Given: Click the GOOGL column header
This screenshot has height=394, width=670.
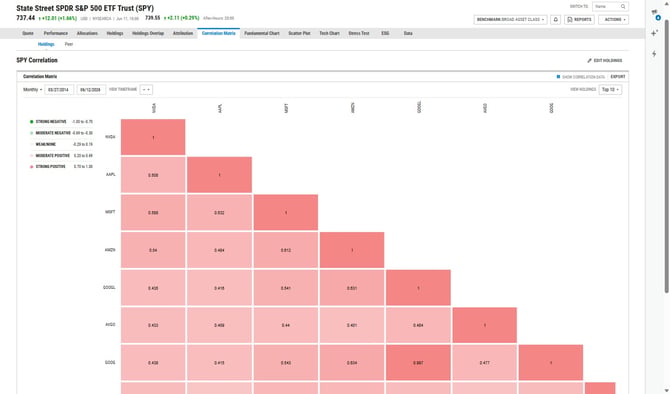Looking at the screenshot, I should pyautogui.click(x=419, y=107).
